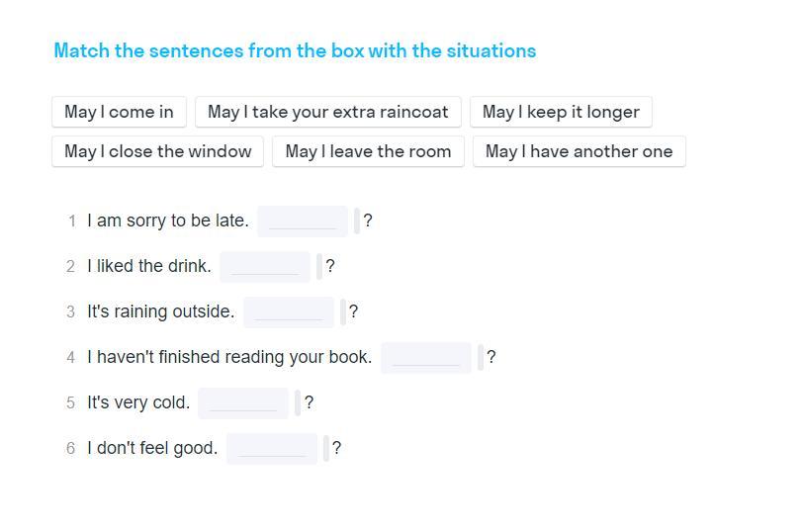This screenshot has height=532, width=804.
Task: Click the sentence 'I don't feel good.'
Action: [152, 448]
